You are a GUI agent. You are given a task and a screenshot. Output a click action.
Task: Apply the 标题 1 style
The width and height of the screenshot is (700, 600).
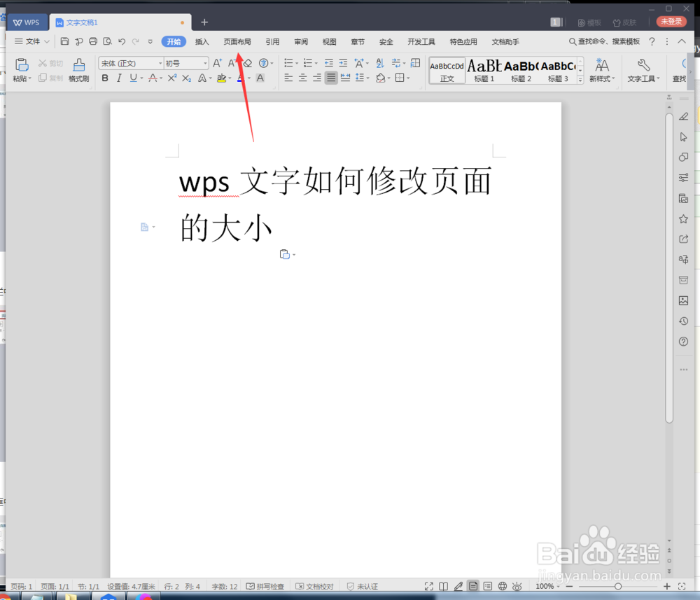pyautogui.click(x=484, y=70)
